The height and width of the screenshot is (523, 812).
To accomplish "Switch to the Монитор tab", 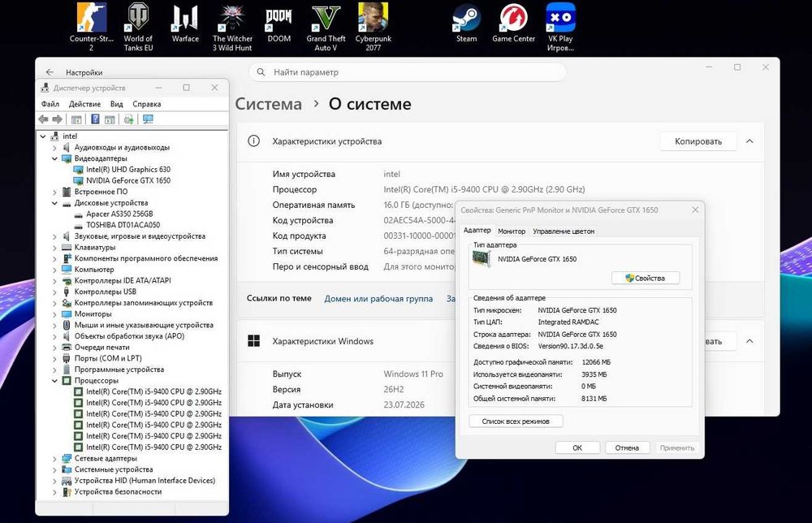I will pos(512,231).
